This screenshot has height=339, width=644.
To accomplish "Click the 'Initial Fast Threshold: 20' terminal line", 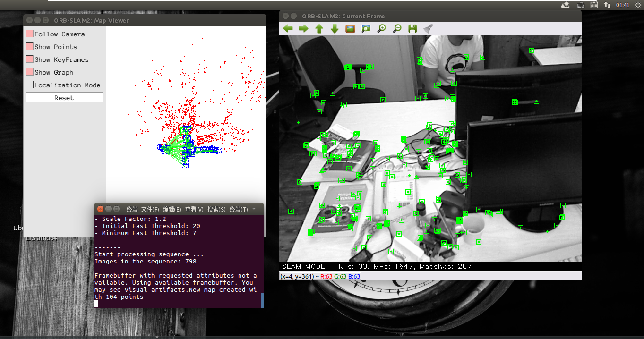I will [147, 226].
